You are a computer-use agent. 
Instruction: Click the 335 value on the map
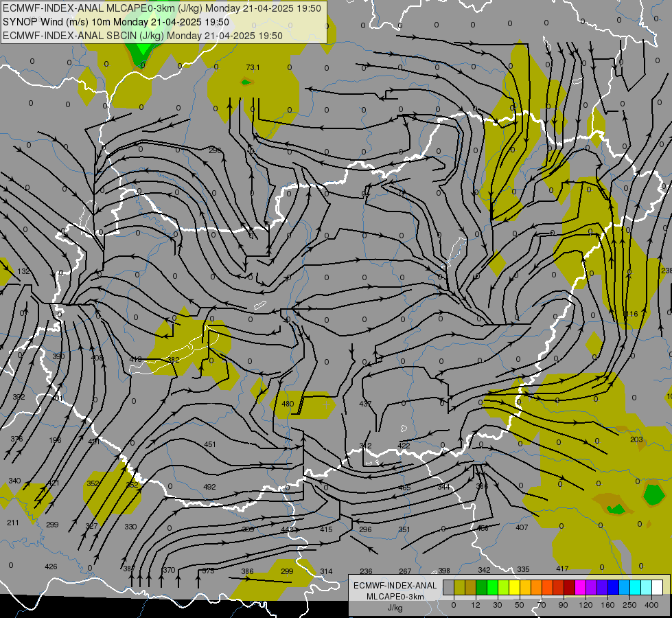523,569
